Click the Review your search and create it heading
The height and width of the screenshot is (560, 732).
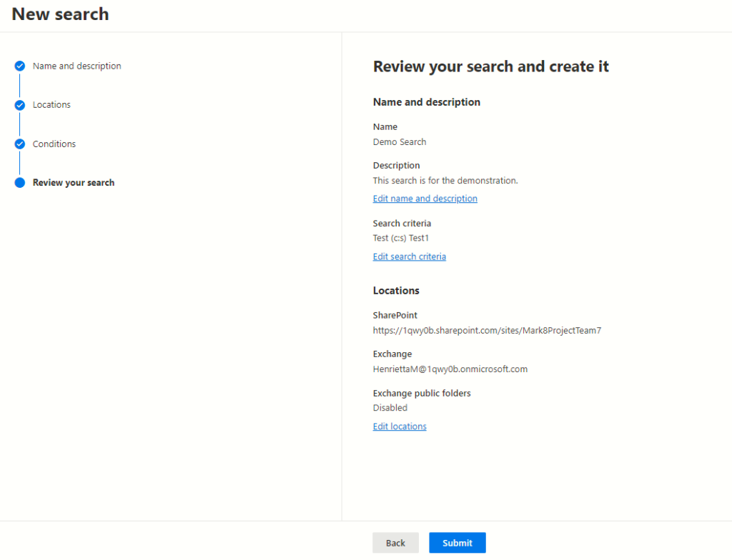[x=490, y=66]
